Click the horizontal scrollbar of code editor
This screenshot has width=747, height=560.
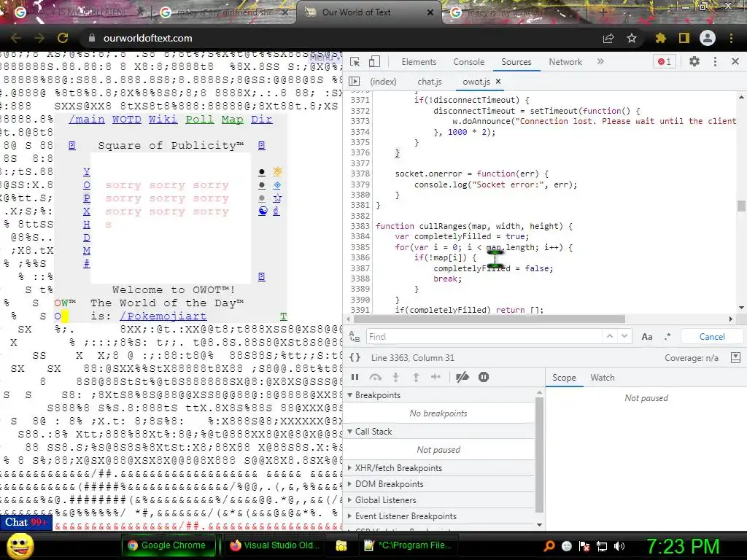click(489, 319)
